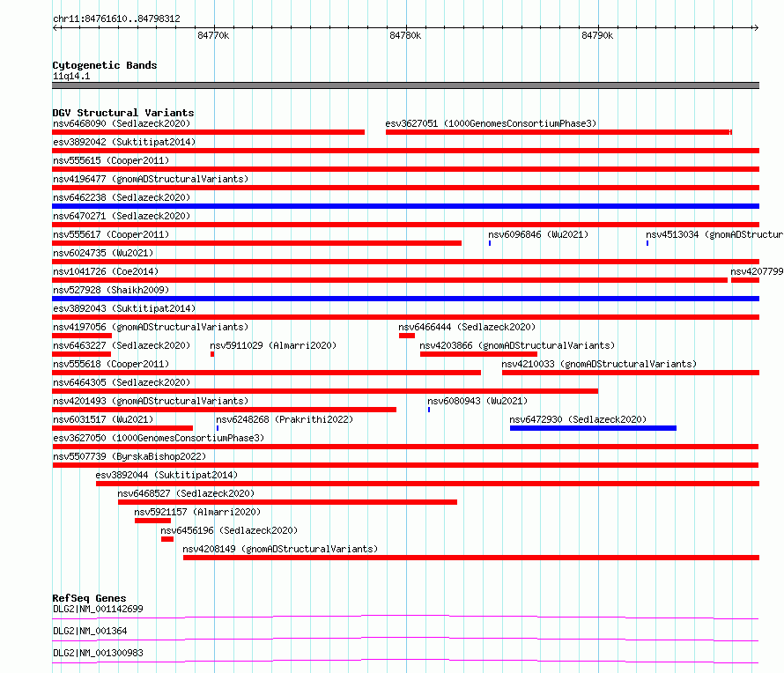Screen dimensions: 784x673
Task: Click the RefSeq Genes track title
Action: 89,598
